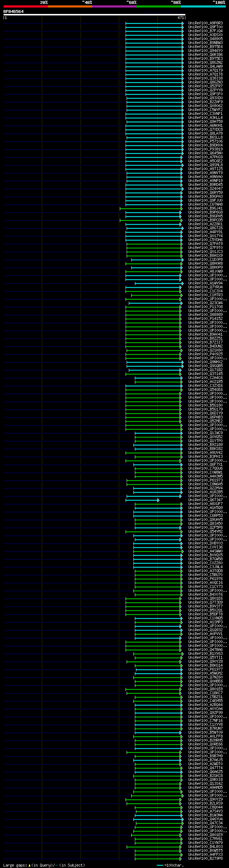Click the UniRef100_Q946Y0 label
Image resolution: width=229 pixels, height=868 pixels.
(205, 51)
